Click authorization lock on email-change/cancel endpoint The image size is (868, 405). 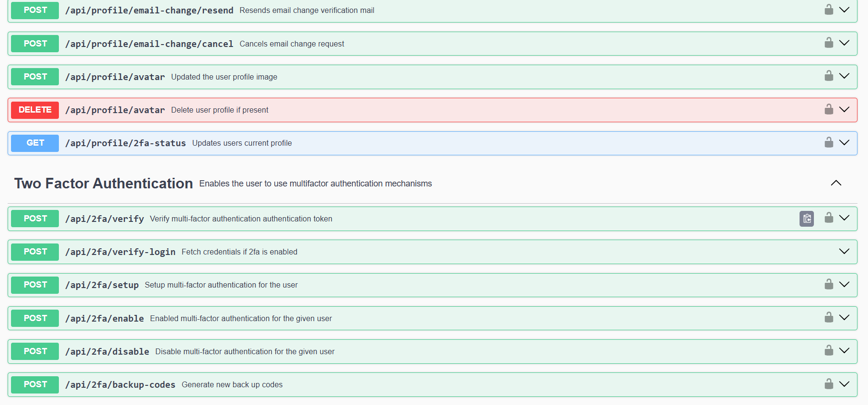(x=829, y=43)
